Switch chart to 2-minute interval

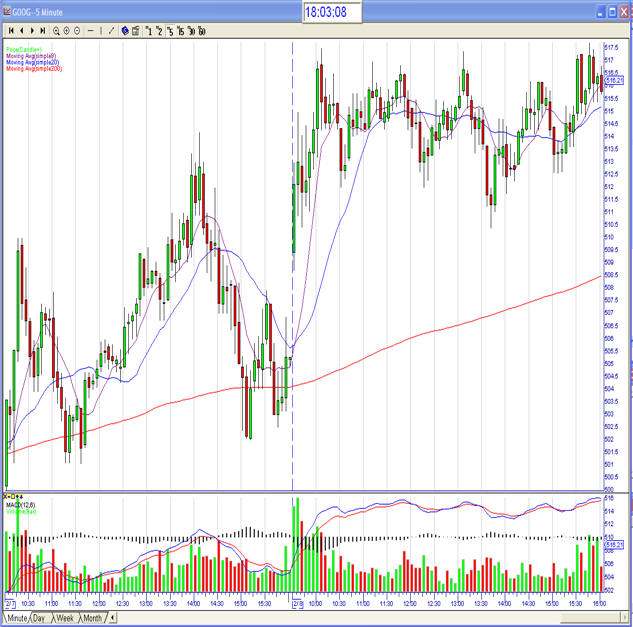[x=159, y=31]
